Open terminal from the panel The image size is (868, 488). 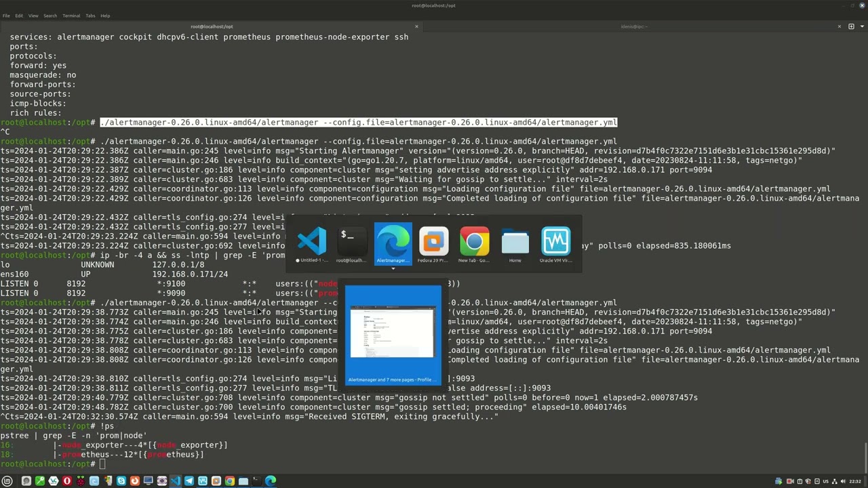point(256,481)
